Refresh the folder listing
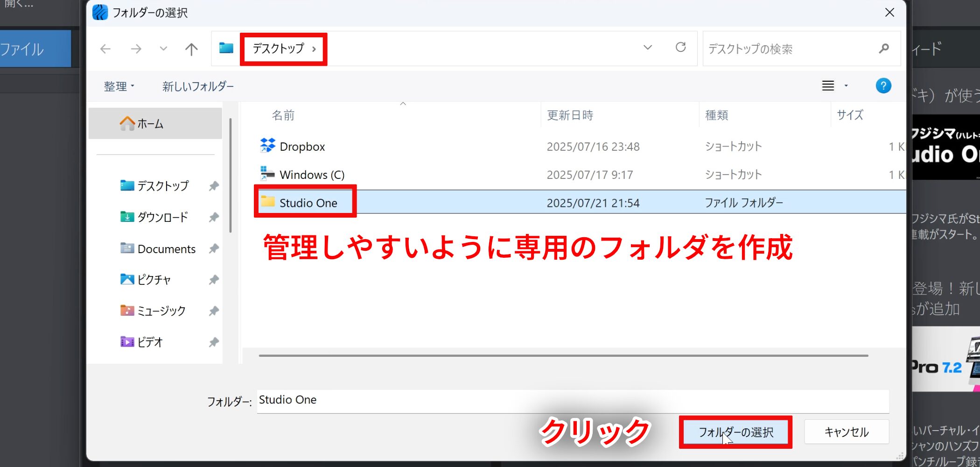980x467 pixels. [x=680, y=48]
